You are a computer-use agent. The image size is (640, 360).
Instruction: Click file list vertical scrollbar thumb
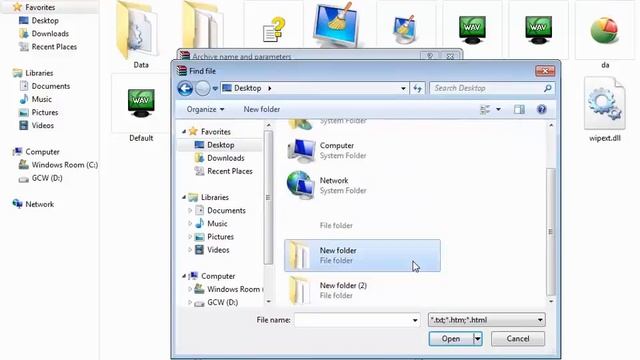(x=551, y=232)
